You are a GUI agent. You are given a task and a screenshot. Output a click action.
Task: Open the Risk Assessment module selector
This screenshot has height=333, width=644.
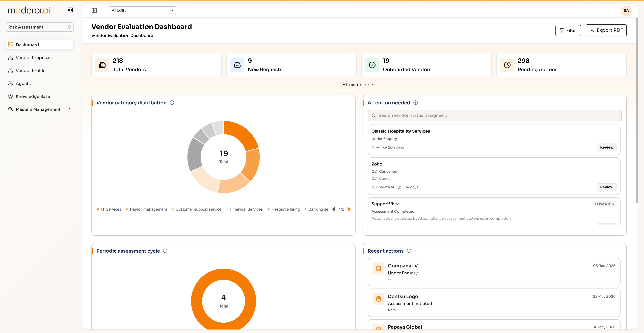[40, 27]
